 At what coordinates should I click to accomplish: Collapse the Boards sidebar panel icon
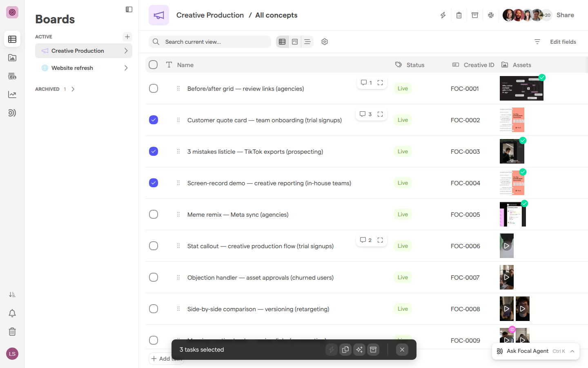coord(129,9)
